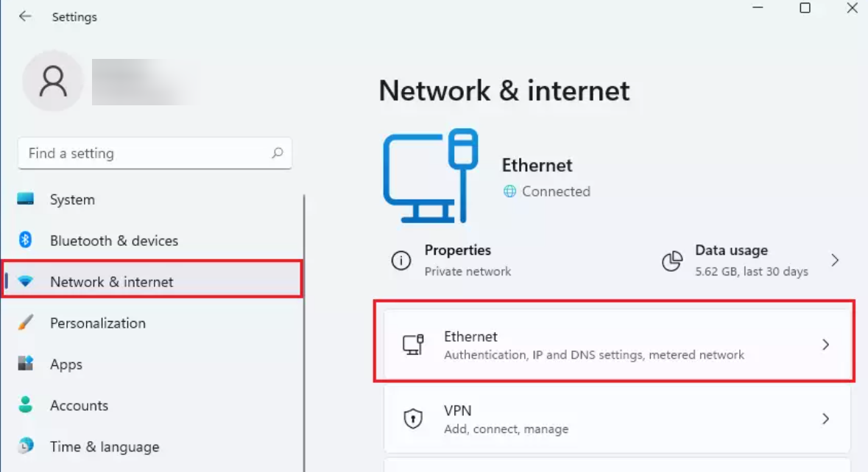Click the search magnifier icon
Screen dimensions: 868x472
tap(278, 153)
